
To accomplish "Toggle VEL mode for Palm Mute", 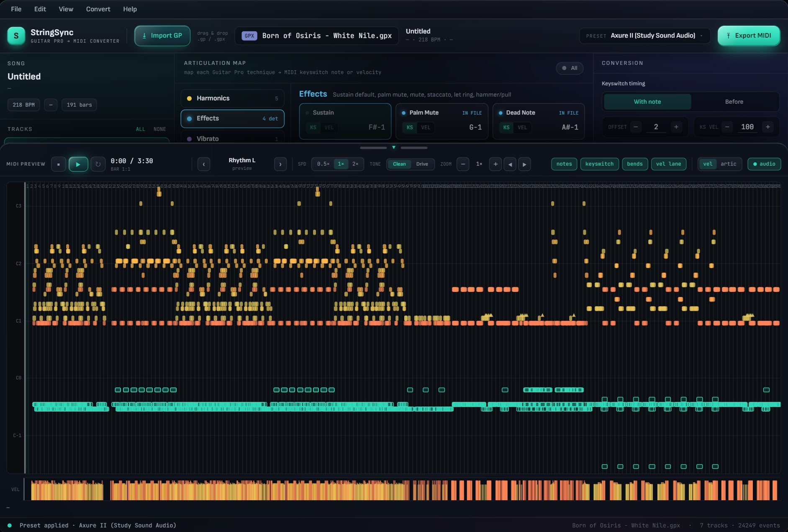I will tap(426, 128).
